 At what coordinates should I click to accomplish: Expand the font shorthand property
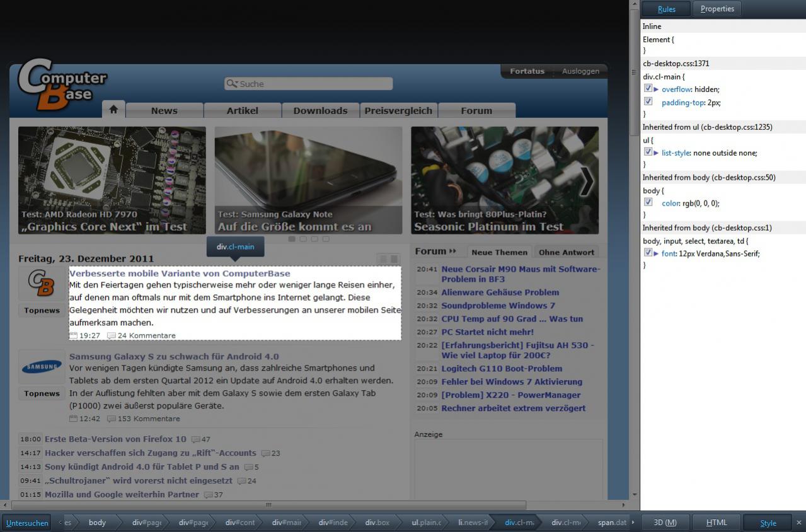click(x=656, y=253)
